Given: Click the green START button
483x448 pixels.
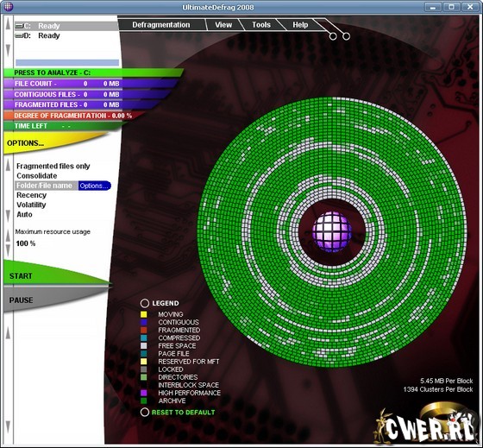Looking at the screenshot, I should click(55, 274).
